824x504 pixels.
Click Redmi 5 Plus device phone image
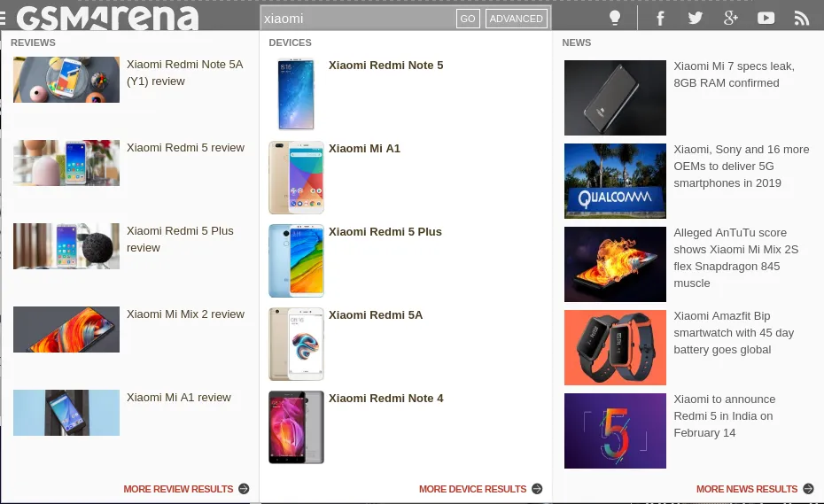(297, 260)
